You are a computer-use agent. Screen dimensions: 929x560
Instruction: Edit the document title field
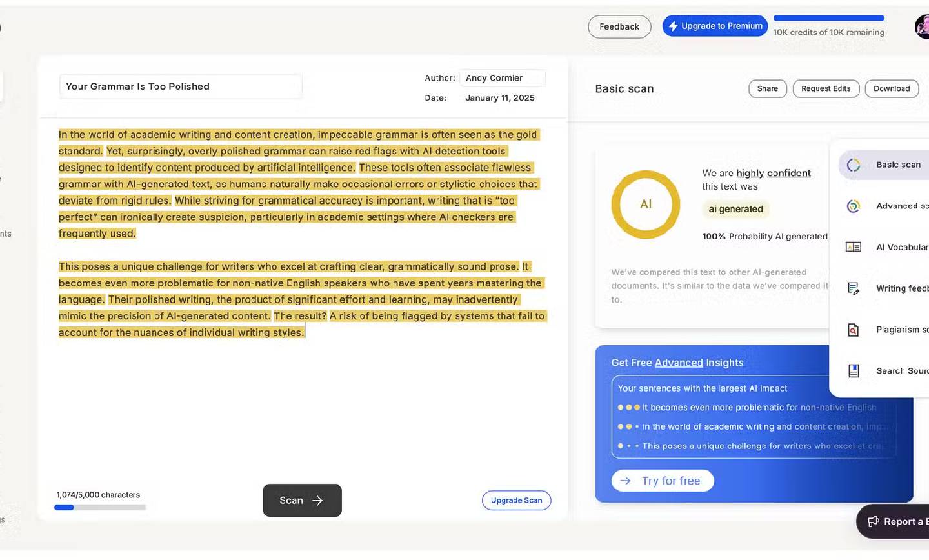[181, 86]
